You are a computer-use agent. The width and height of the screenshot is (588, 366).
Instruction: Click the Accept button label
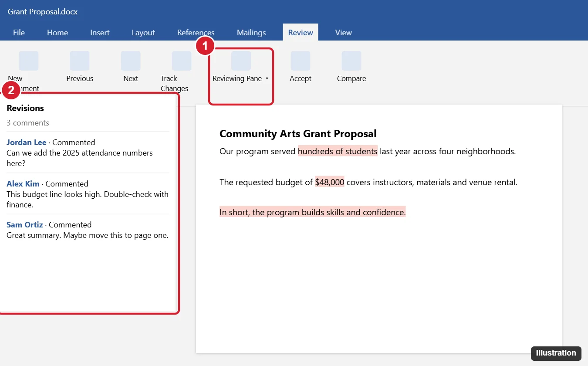coord(301,78)
